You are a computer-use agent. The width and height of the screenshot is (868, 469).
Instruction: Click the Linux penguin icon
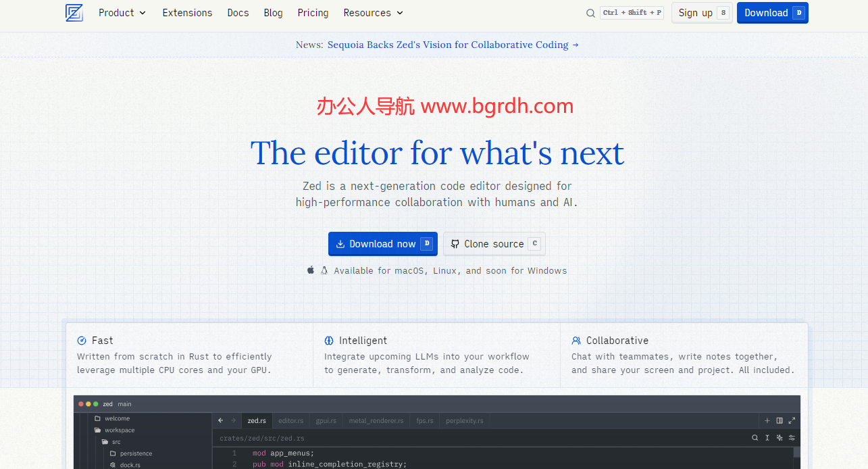[x=324, y=270]
